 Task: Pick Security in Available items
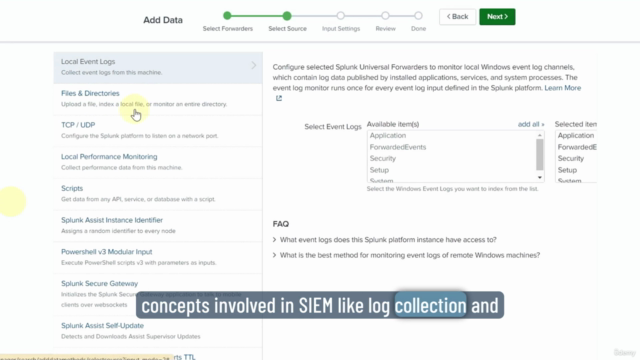383,158
